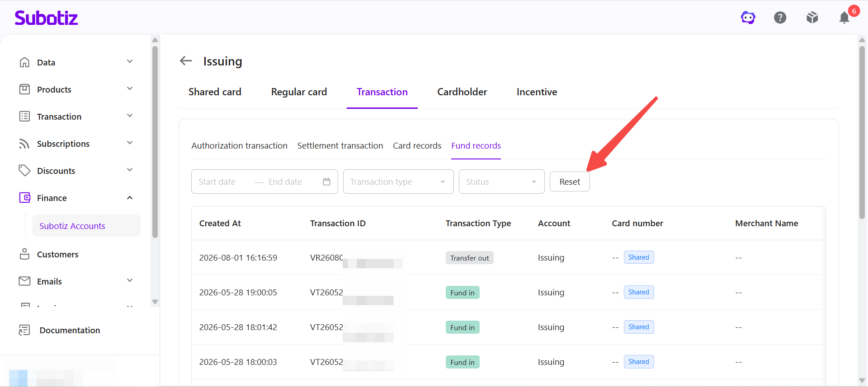Click the Emails envelope icon

tap(24, 281)
